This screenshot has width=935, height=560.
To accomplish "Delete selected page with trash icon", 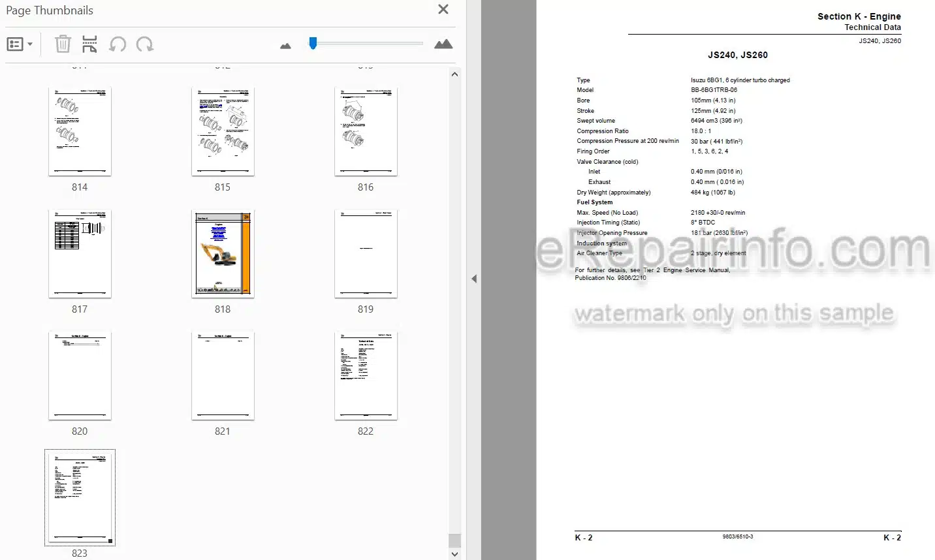I will (x=63, y=44).
